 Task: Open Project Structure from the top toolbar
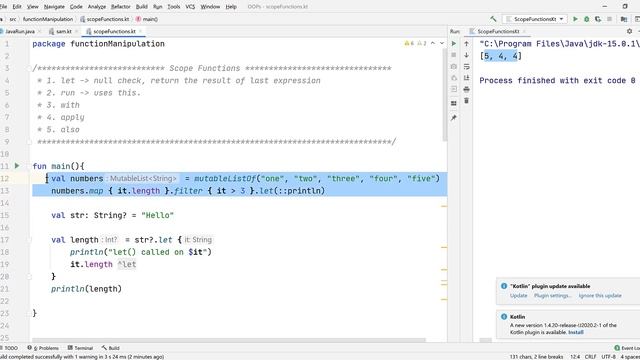pyautogui.click(x=624, y=19)
